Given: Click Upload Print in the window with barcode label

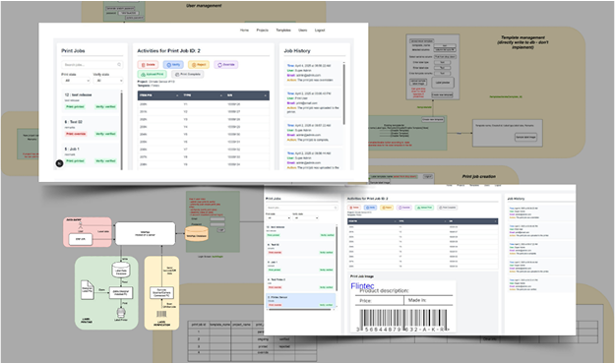Looking at the screenshot, I should pyautogui.click(x=424, y=208).
